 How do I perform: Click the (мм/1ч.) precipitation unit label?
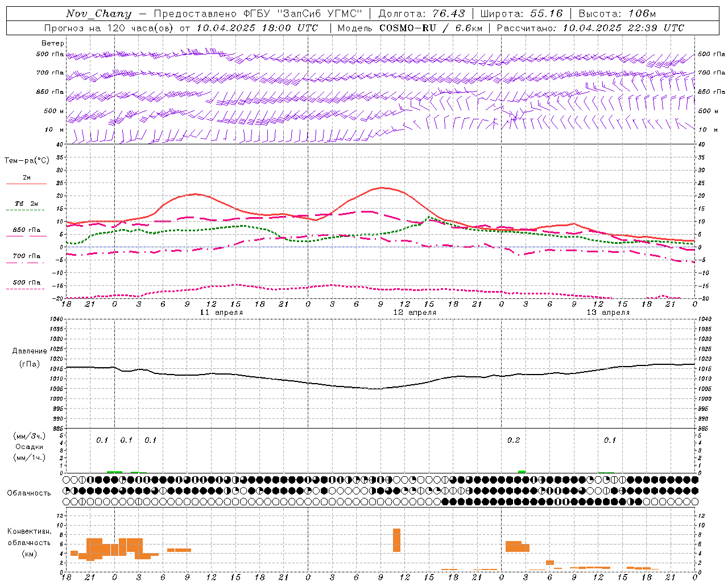pyautogui.click(x=30, y=458)
